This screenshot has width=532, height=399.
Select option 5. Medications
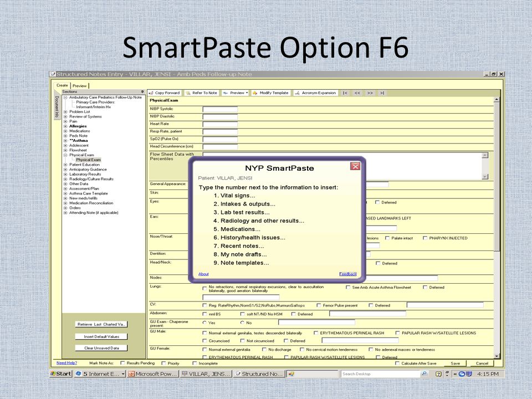(237, 229)
